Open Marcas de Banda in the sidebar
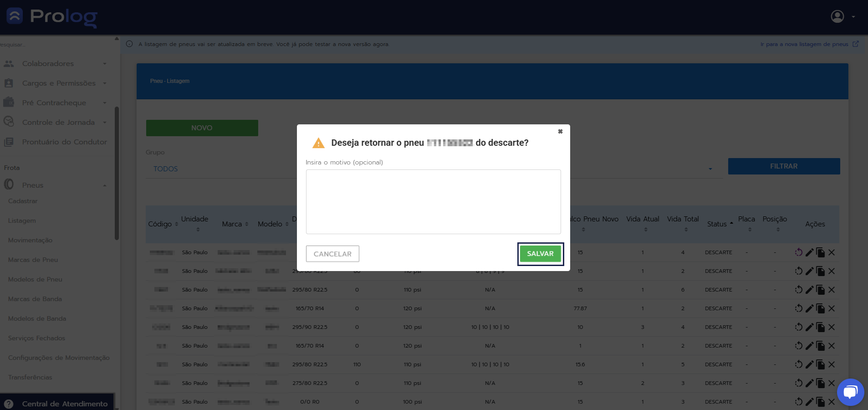Image resolution: width=868 pixels, height=410 pixels. tap(35, 299)
